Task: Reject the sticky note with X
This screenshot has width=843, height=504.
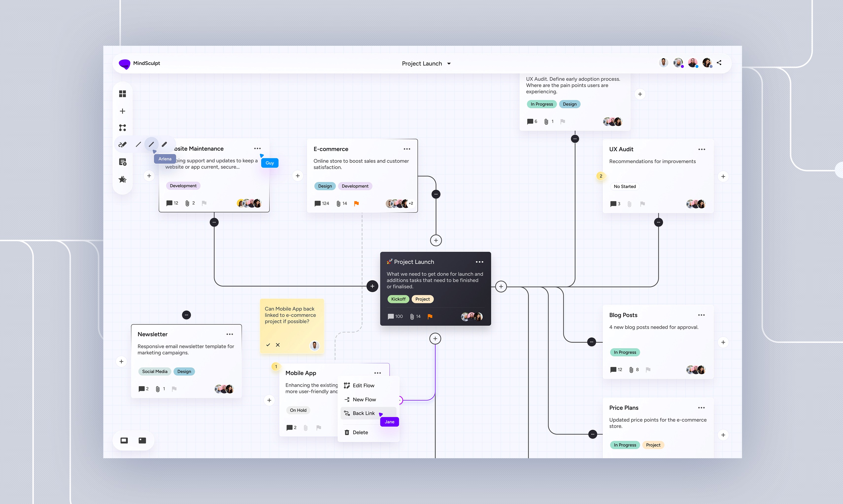Action: pyautogui.click(x=278, y=345)
